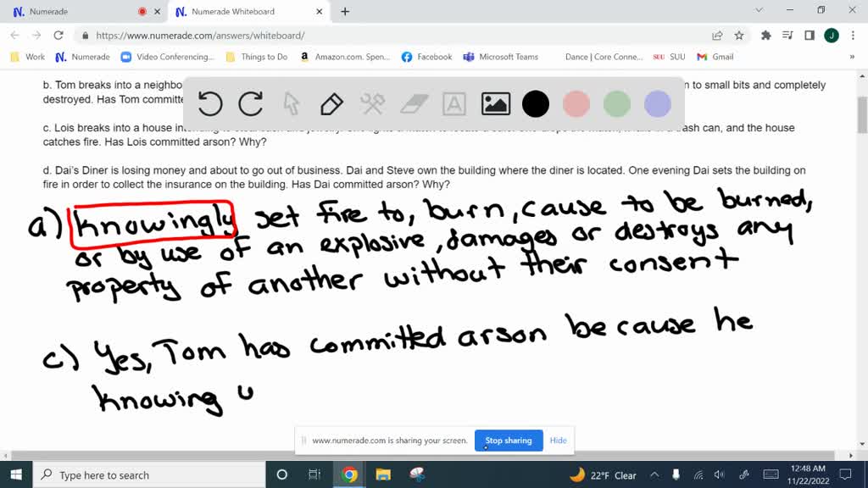The height and width of the screenshot is (488, 868).
Task: Mute system volume from the tray
Action: [x=719, y=475]
